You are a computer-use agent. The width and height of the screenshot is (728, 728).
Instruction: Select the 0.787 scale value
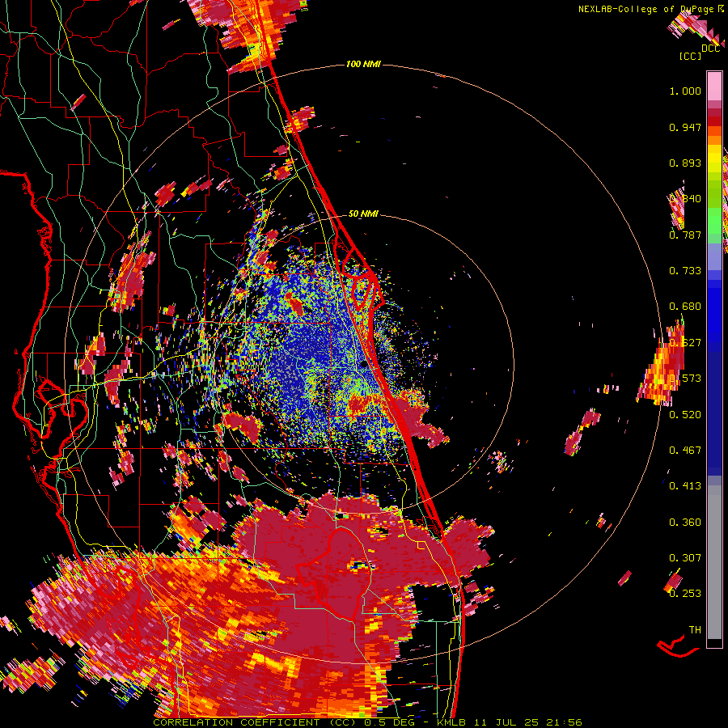point(685,235)
